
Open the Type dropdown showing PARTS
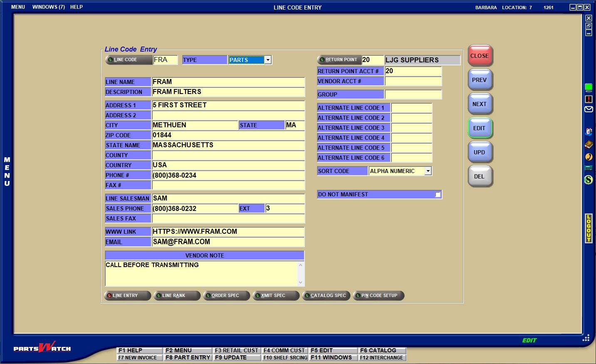click(268, 60)
